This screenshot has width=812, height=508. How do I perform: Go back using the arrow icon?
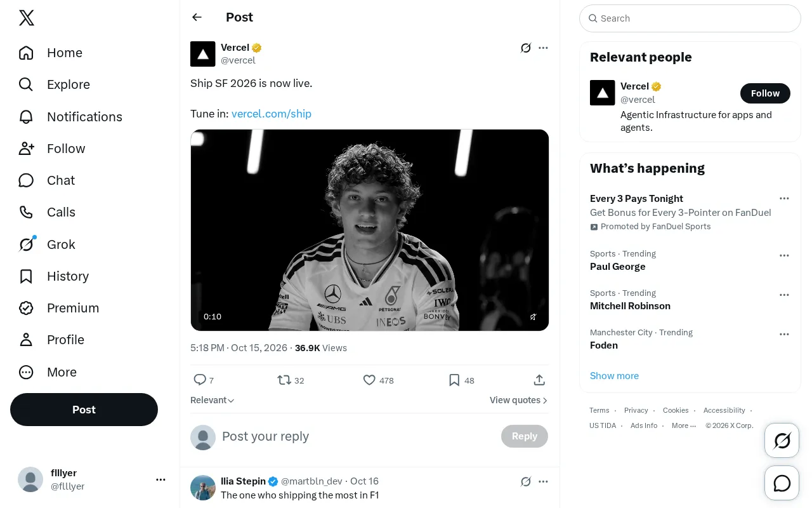197,17
